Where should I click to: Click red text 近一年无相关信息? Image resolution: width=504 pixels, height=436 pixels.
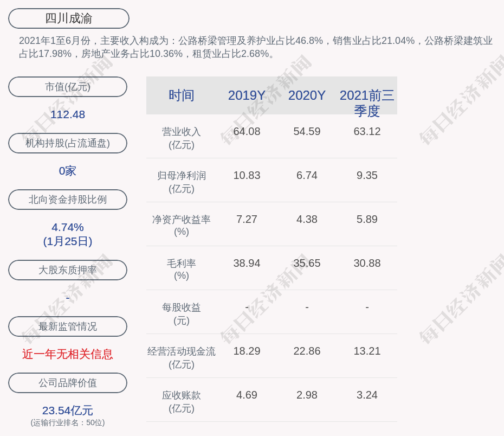(68, 354)
